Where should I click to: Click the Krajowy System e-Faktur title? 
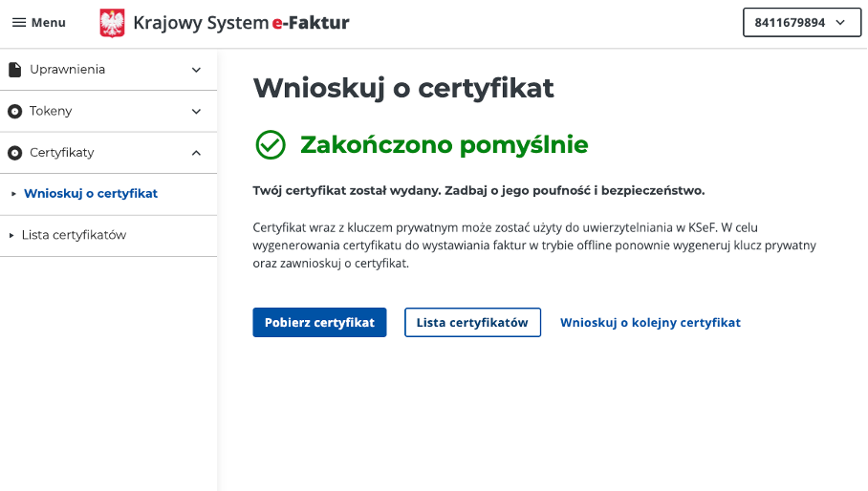coord(241,23)
